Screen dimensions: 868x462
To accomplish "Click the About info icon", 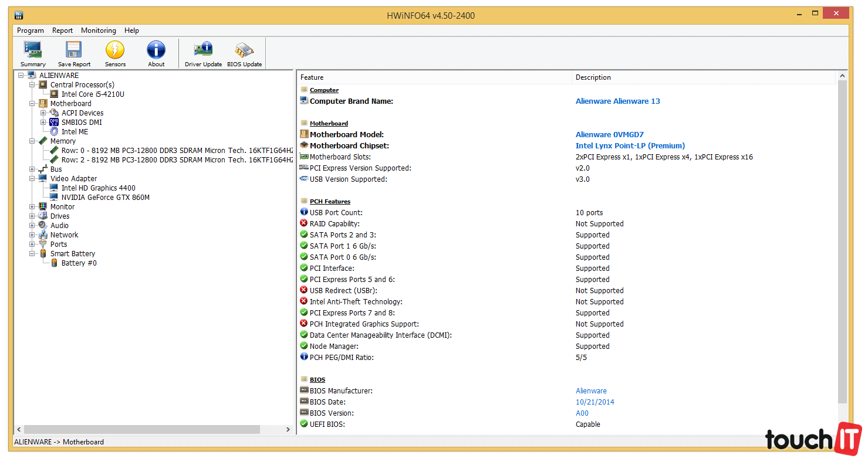I will pyautogui.click(x=156, y=54).
